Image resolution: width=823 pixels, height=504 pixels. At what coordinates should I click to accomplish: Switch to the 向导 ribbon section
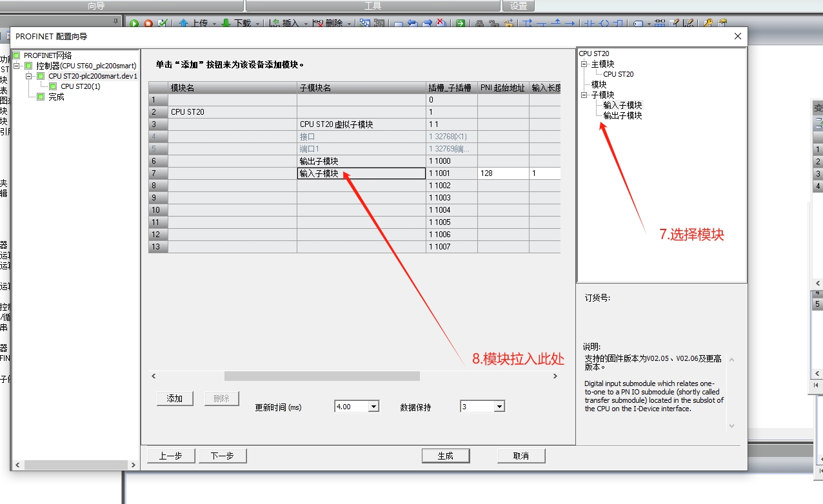click(96, 6)
